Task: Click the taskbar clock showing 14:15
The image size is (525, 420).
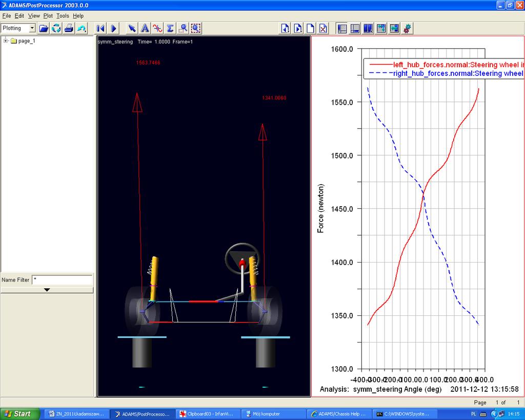Action: (x=514, y=414)
